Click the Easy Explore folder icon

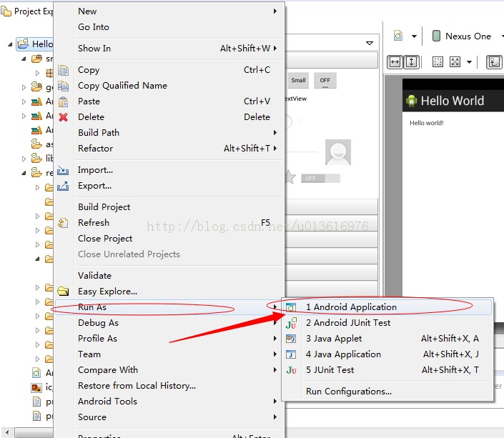(x=63, y=292)
